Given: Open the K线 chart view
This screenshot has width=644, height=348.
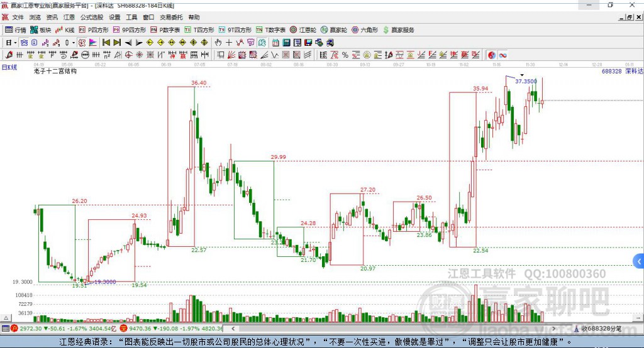Looking at the screenshot, I should pos(65,30).
